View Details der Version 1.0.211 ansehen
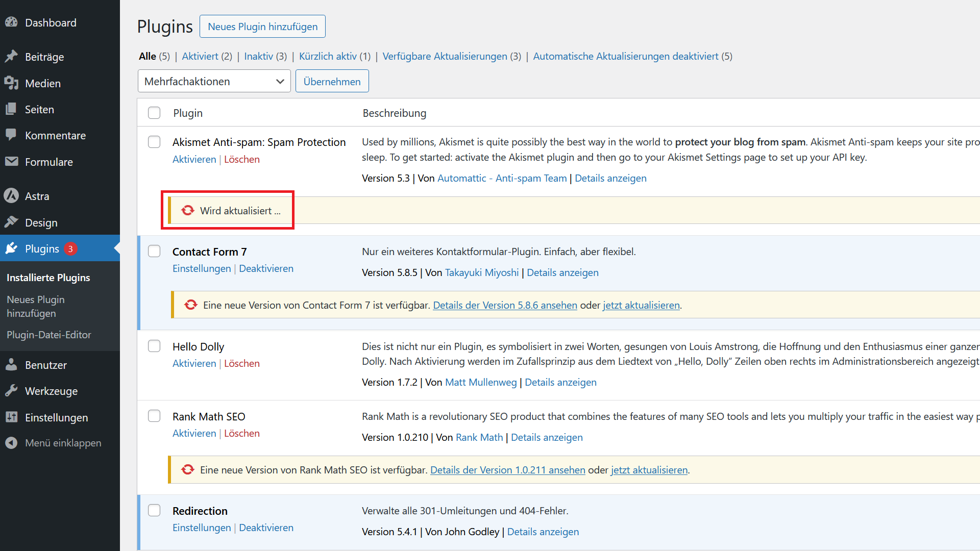Viewport: 980px width, 551px height. point(507,470)
